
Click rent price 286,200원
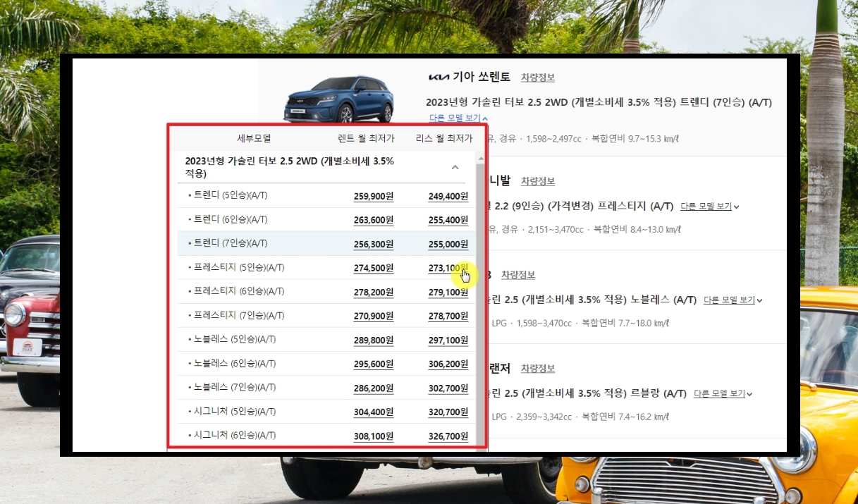pos(374,388)
